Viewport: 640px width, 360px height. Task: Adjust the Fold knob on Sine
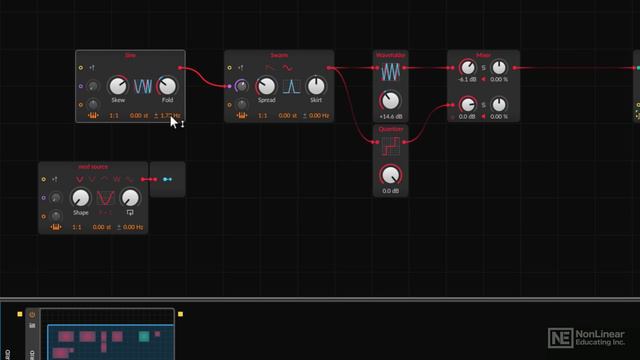point(167,86)
